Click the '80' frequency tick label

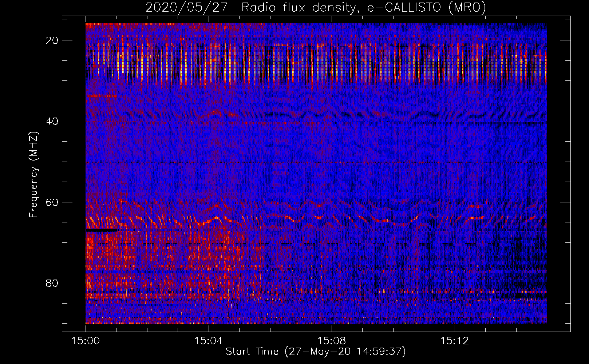(52, 283)
